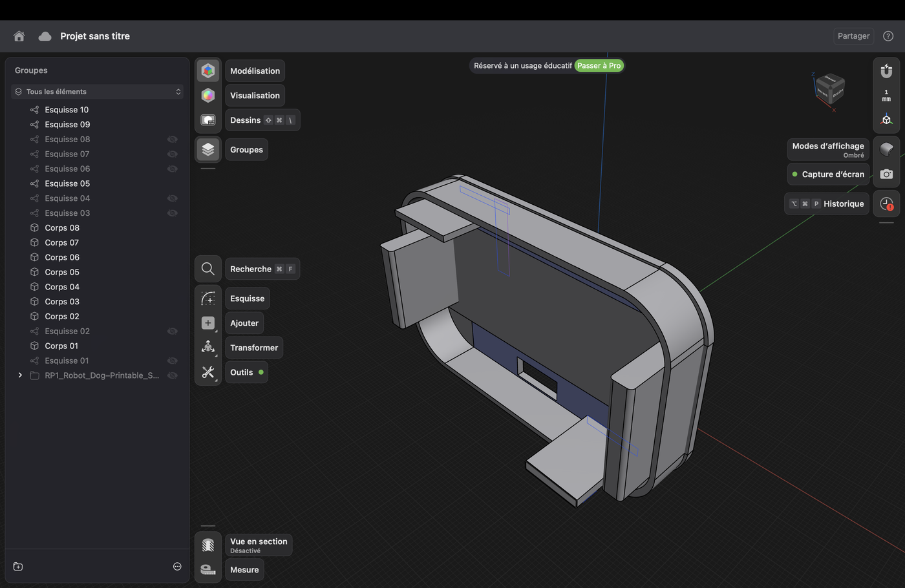Show Esquisse 03 via its eye icon
This screenshot has width=905, height=588.
point(172,213)
